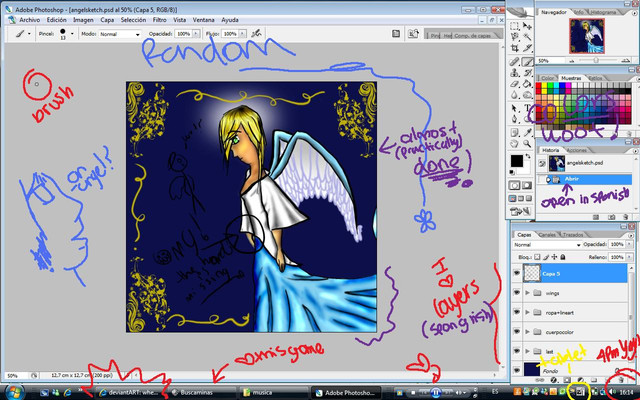This screenshot has width=640, height=400.
Task: Switch to the Acciones tab
Action: pyautogui.click(x=577, y=150)
